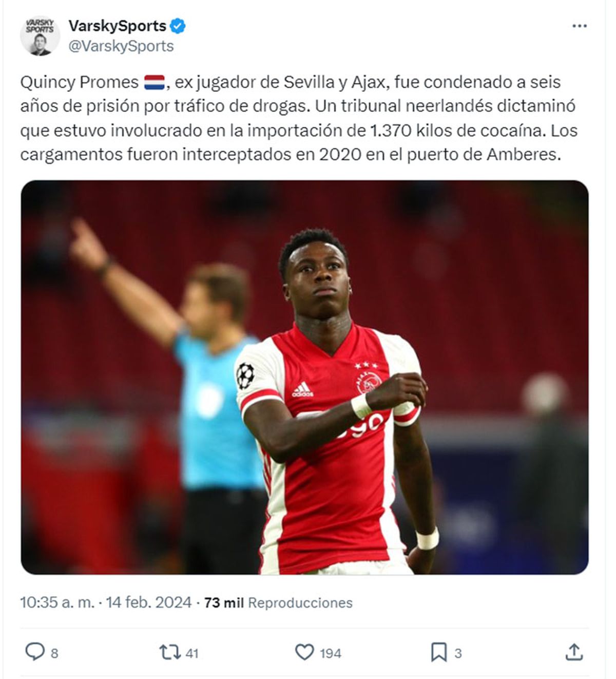Click the reply speech bubble icon

35,652
